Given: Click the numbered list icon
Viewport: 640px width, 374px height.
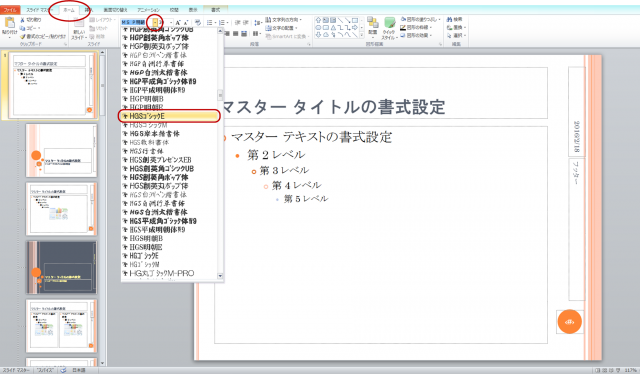Looking at the screenshot, I should (222, 22).
